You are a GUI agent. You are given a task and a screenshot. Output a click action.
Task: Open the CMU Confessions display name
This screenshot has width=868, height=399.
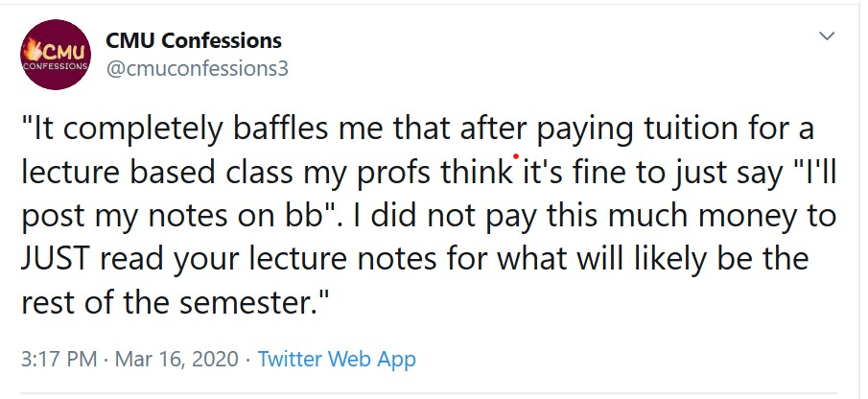[193, 40]
